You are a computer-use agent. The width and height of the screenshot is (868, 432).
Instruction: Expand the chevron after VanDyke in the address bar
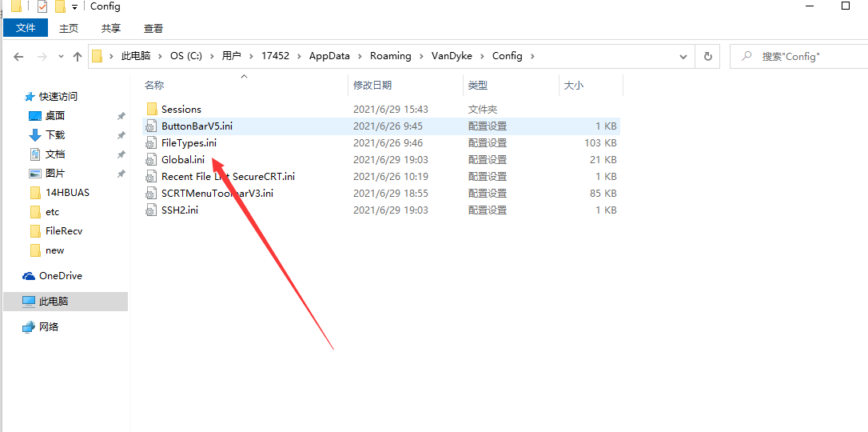point(482,56)
